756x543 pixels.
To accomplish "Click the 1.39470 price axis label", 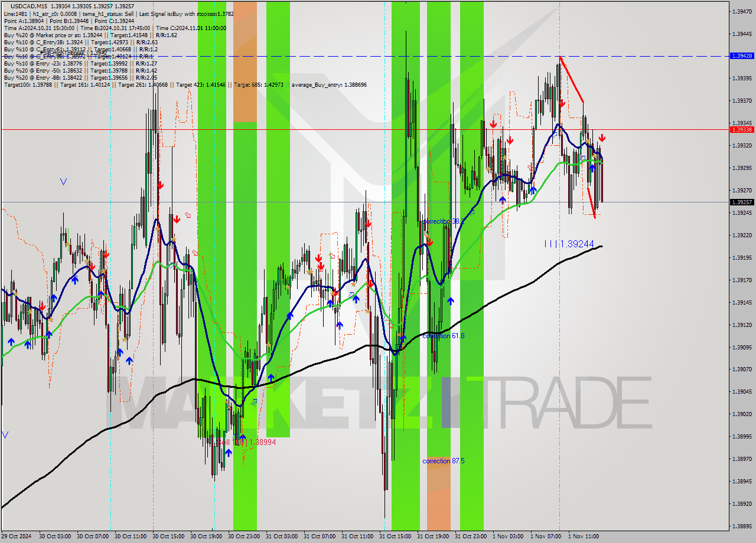I will (x=742, y=11).
